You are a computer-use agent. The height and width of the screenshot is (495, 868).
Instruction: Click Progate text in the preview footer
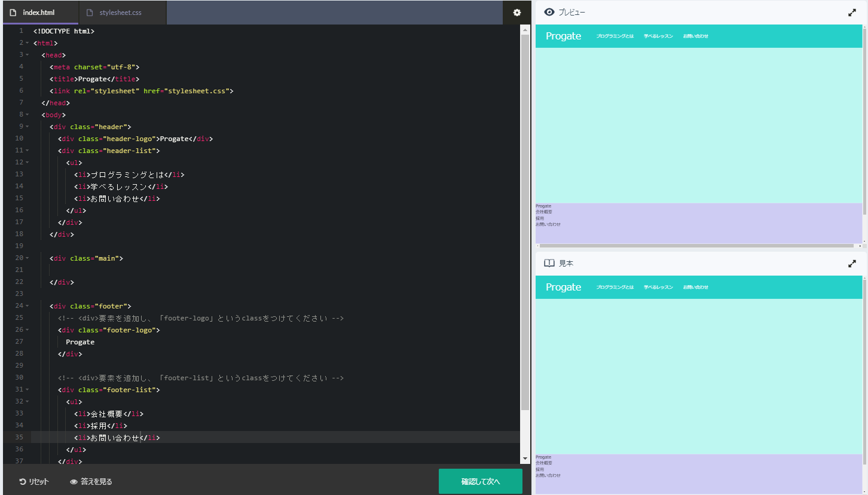point(543,206)
